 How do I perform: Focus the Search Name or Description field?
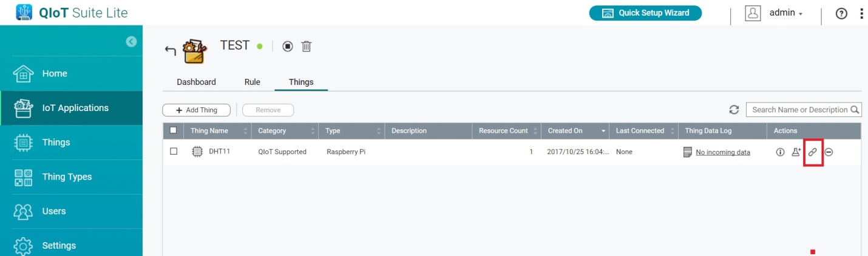pos(798,110)
